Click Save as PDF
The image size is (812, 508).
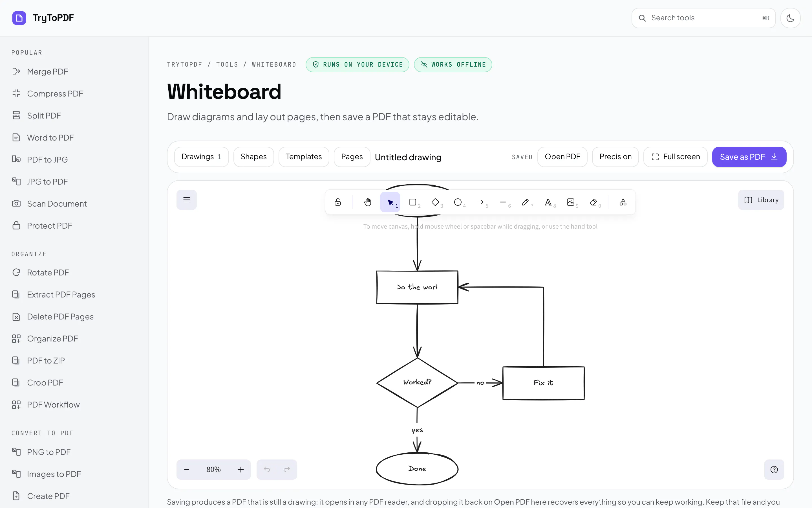click(749, 157)
